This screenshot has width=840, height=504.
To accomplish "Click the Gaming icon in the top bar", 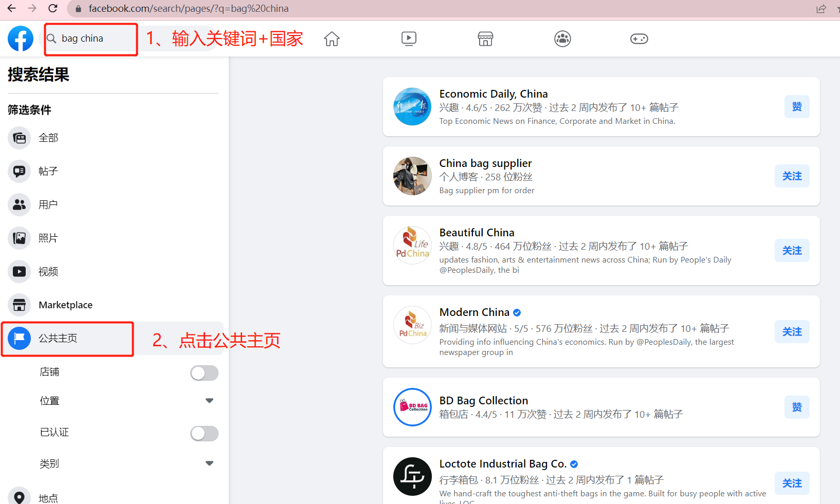I will tap(639, 39).
